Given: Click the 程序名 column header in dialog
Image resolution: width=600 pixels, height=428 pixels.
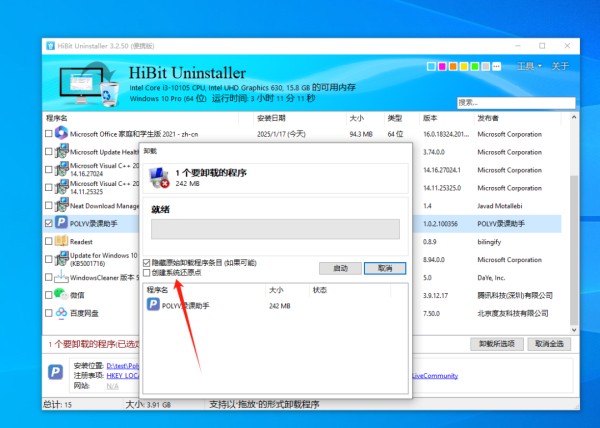Looking at the screenshot, I should [x=157, y=290].
